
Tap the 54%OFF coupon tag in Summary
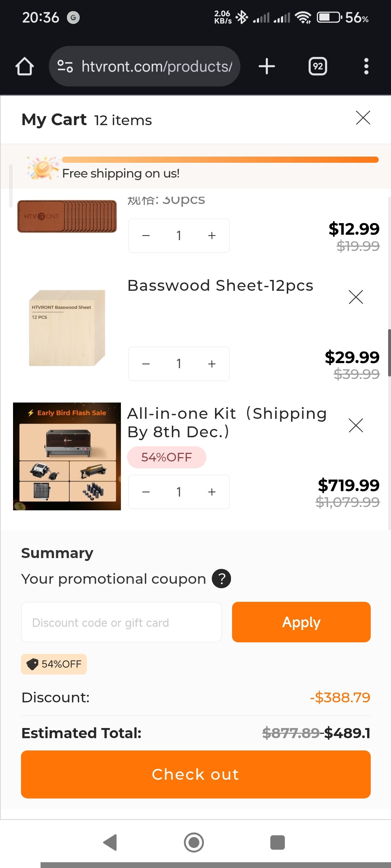(x=54, y=664)
